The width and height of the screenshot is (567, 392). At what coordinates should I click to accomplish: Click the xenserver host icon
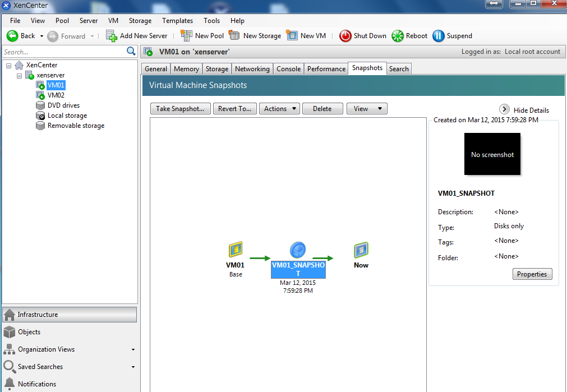pos(30,75)
